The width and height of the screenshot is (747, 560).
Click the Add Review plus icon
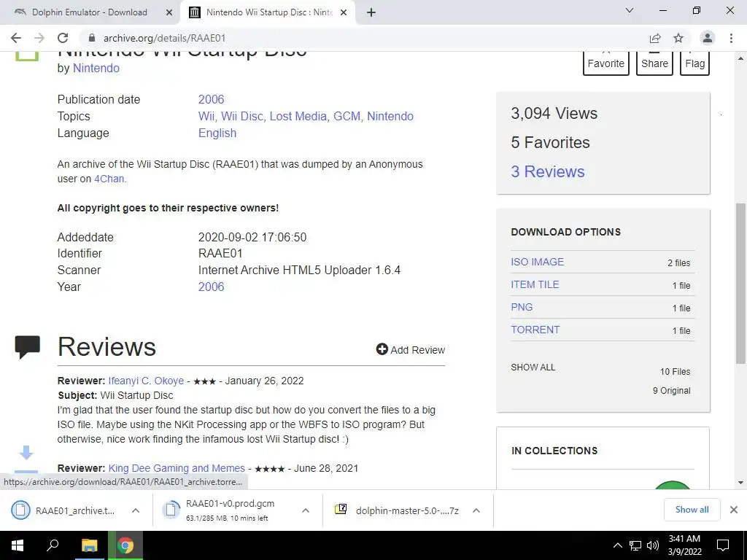pos(382,349)
